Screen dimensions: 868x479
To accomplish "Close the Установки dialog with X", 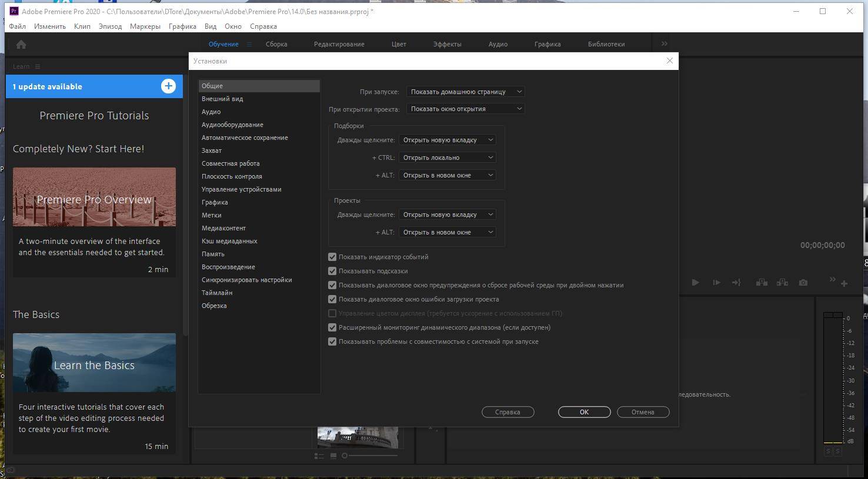I will (669, 61).
